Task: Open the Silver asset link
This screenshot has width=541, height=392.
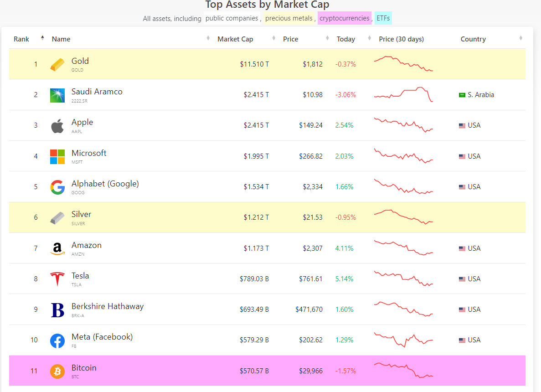Action: 82,214
